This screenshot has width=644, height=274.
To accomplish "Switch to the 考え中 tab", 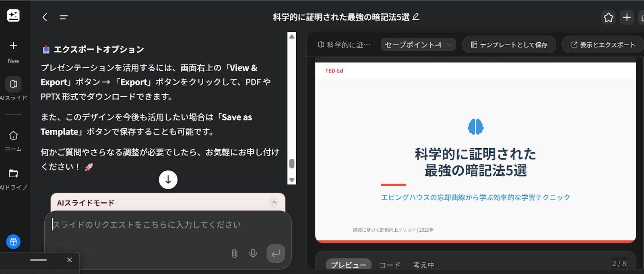I will coord(424,265).
